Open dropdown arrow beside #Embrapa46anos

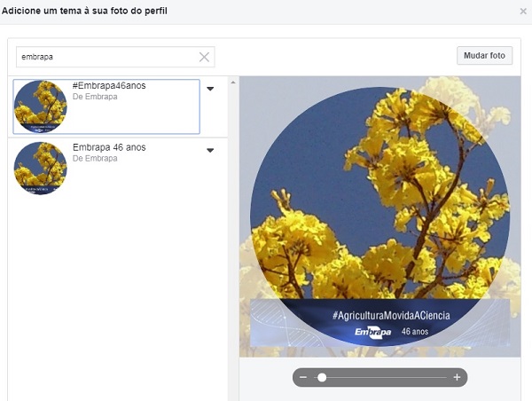(210, 89)
